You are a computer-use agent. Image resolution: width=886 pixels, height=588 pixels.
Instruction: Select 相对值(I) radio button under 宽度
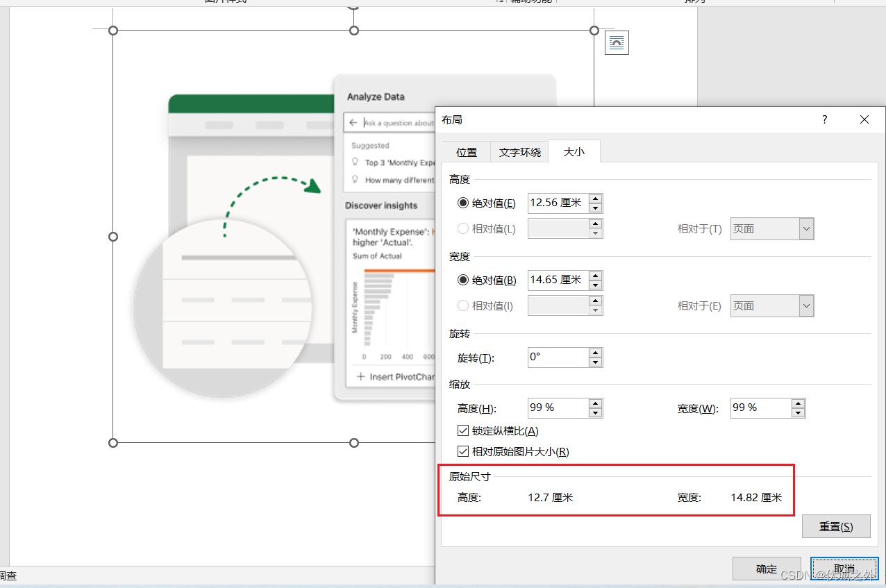pos(463,305)
